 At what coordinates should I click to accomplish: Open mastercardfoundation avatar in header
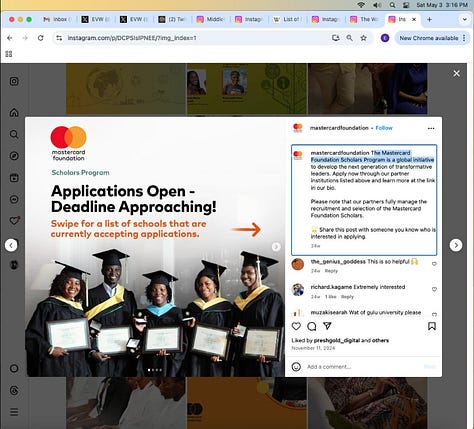tap(298, 128)
